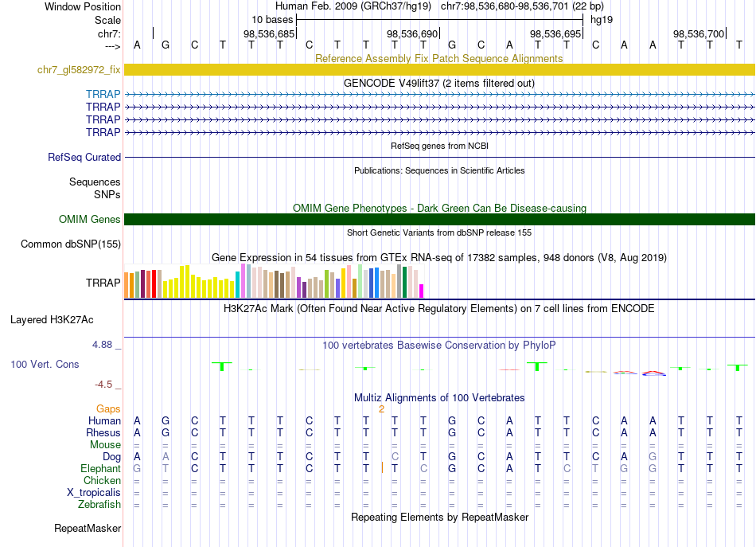
Task: Open the Layered H3K27Ac track label
Action: [x=52, y=320]
